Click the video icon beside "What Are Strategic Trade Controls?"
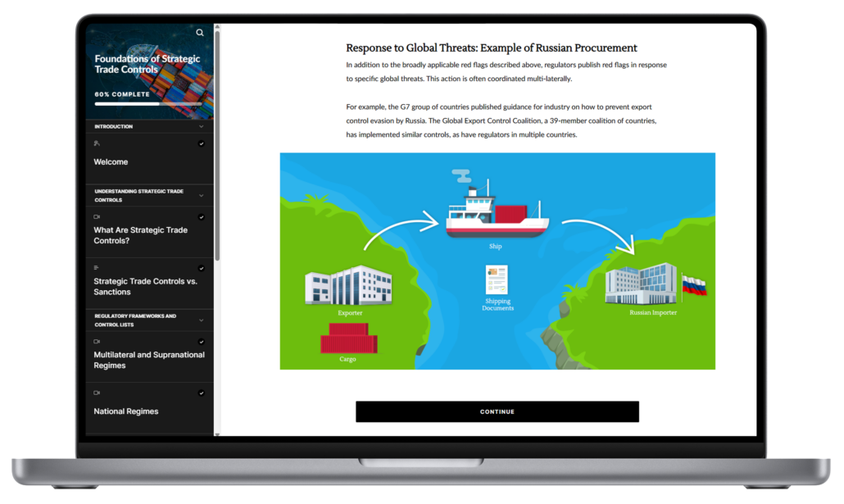This screenshot has width=844, height=504. 95,217
